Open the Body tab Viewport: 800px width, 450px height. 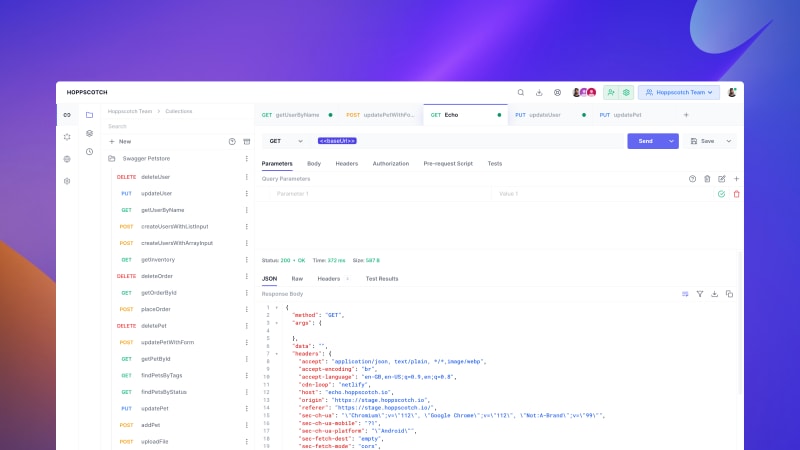[x=314, y=164]
